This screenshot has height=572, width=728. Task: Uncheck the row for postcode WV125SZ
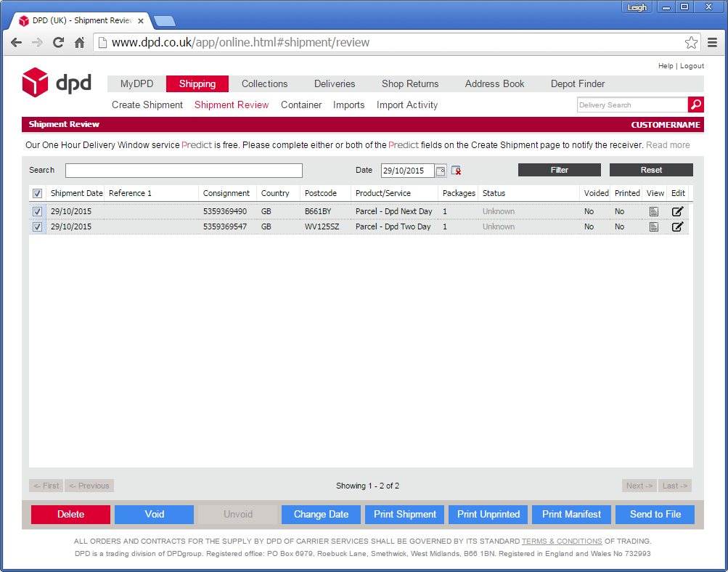[38, 227]
